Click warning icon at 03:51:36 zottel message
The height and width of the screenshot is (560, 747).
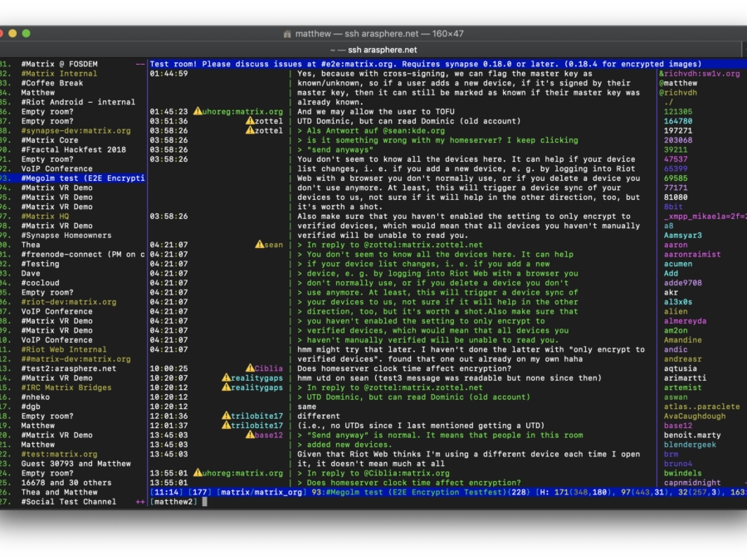click(x=250, y=121)
